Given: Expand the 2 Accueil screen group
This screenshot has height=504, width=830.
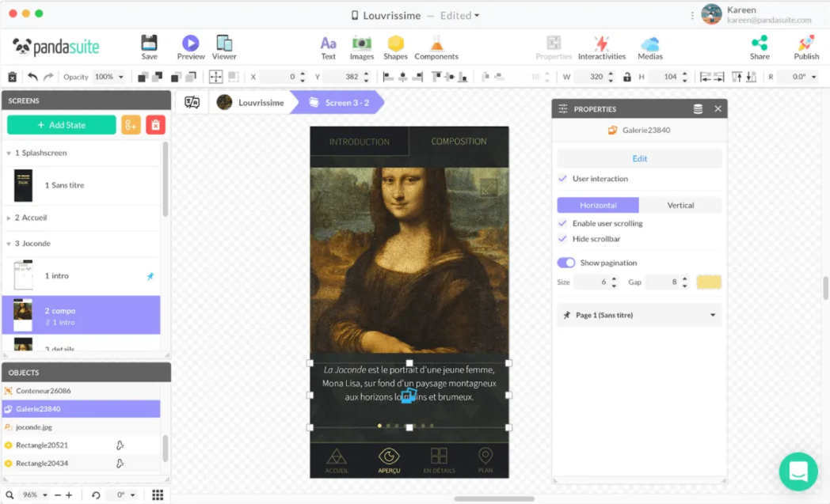Looking at the screenshot, I should click(x=9, y=218).
